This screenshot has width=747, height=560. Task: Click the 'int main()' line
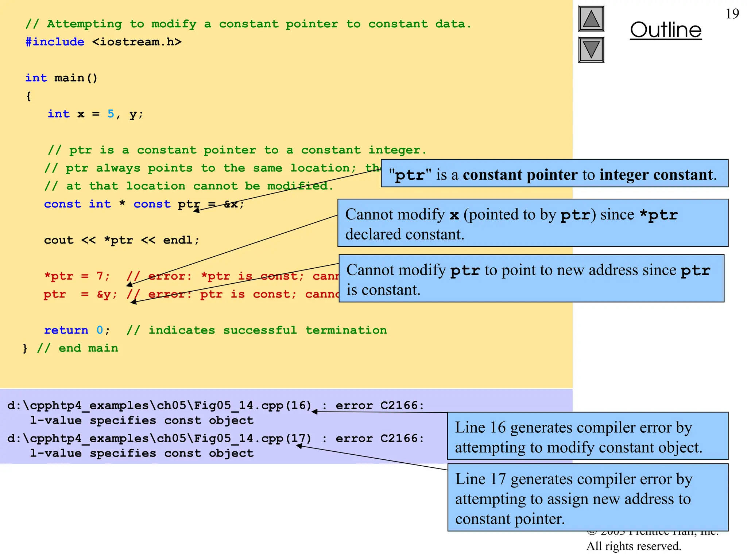(61, 78)
